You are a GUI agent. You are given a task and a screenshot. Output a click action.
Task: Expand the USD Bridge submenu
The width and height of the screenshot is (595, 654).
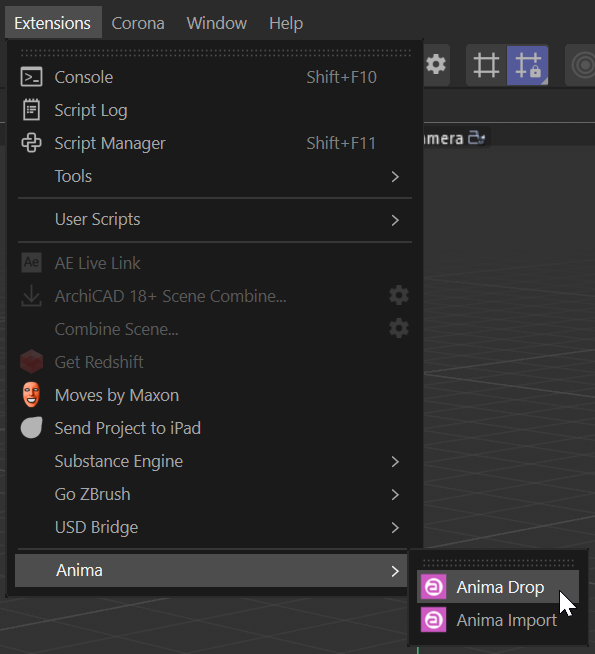click(215, 527)
